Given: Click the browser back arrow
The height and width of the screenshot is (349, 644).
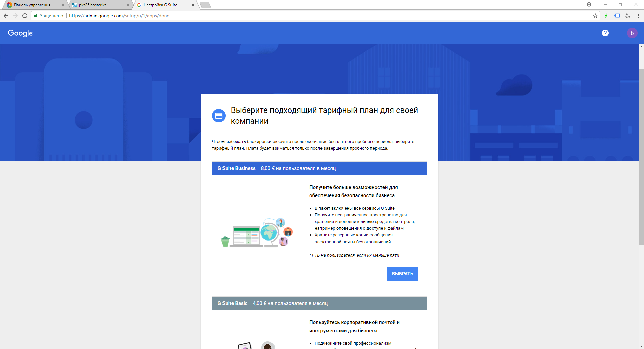Looking at the screenshot, I should point(6,16).
